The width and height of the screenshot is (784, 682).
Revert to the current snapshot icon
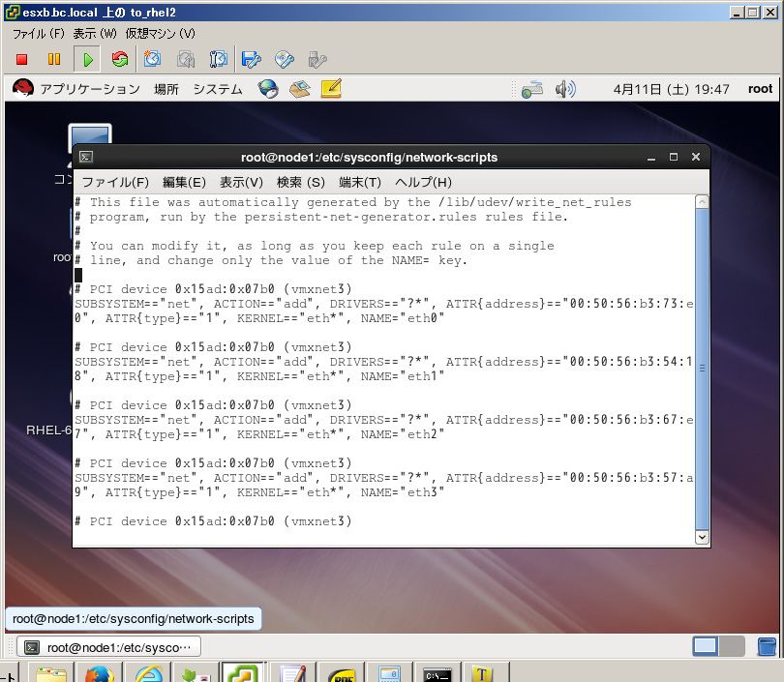pos(186,59)
